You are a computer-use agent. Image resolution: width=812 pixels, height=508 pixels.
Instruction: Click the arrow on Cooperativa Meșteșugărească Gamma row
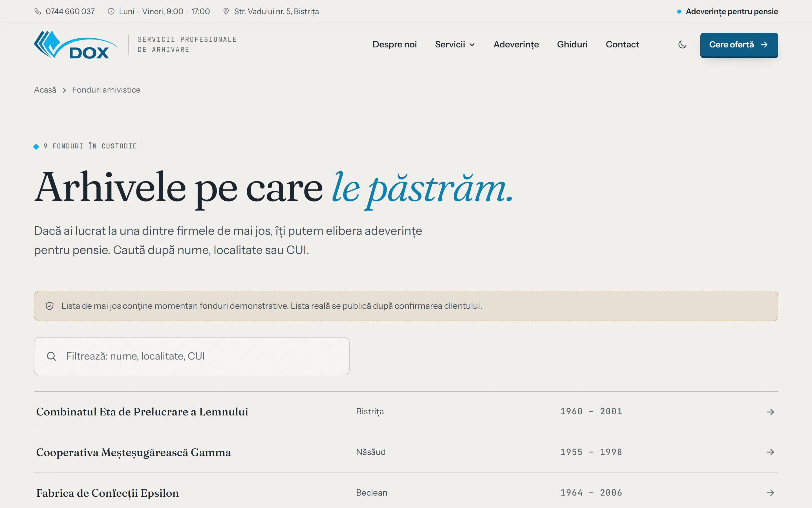click(770, 452)
